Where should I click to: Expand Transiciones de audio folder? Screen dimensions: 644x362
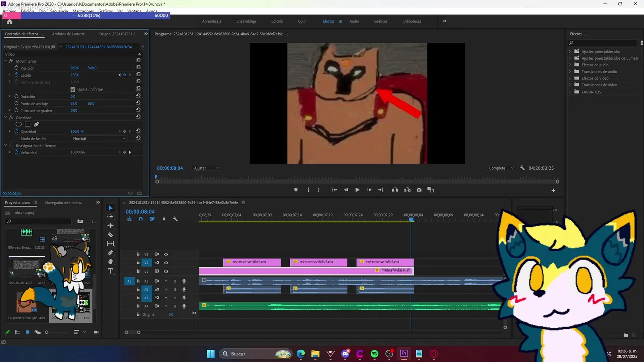570,71
